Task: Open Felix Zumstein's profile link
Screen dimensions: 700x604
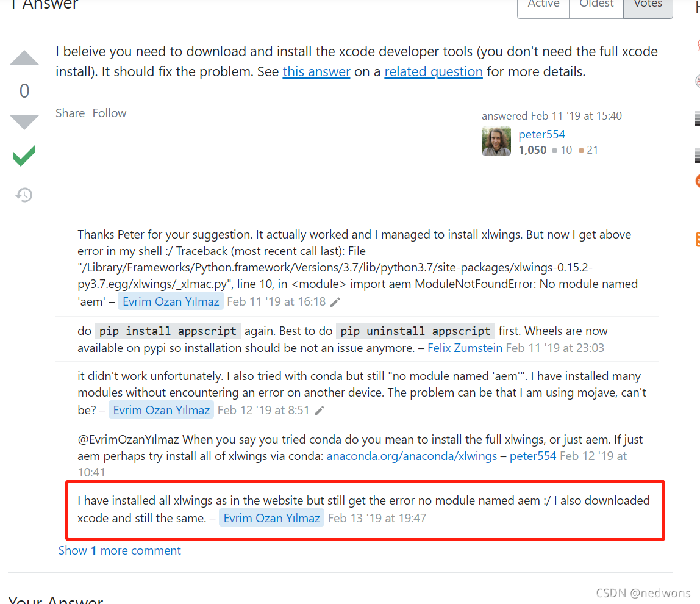Action: (465, 348)
